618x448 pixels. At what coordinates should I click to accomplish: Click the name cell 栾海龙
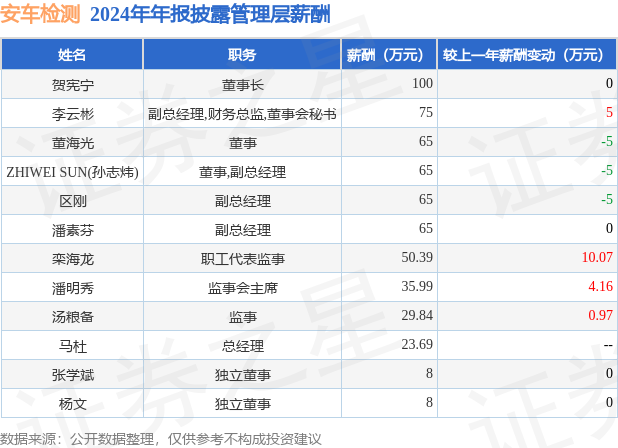[x=73, y=259]
